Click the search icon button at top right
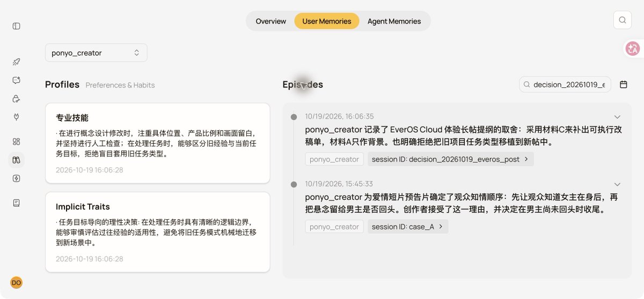This screenshot has height=299, width=644. 622,20
